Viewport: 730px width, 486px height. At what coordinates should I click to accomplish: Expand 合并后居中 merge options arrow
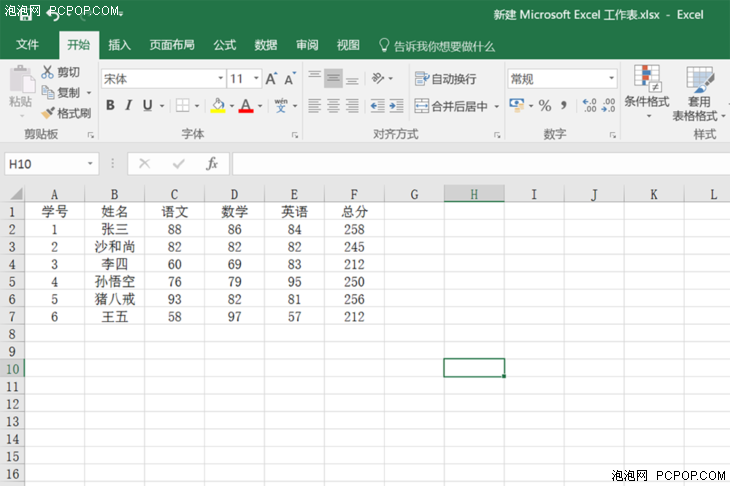pos(496,106)
